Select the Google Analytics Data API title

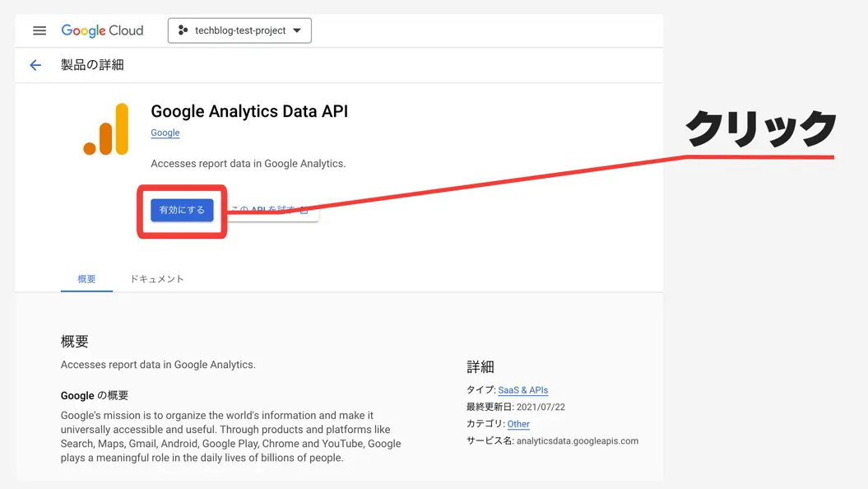point(249,111)
